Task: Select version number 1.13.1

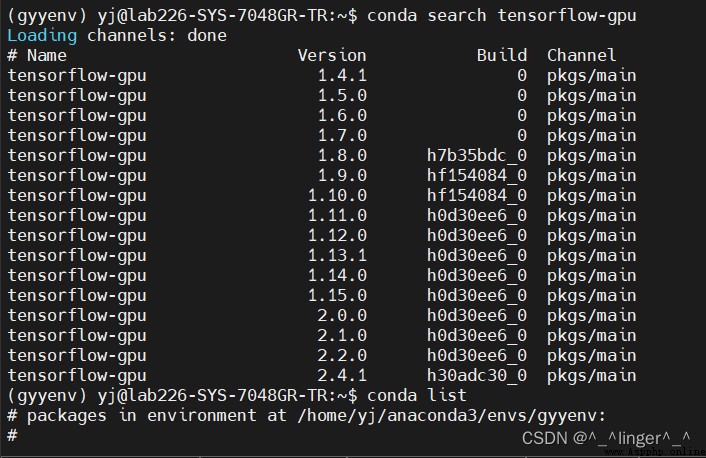Action: pos(337,255)
